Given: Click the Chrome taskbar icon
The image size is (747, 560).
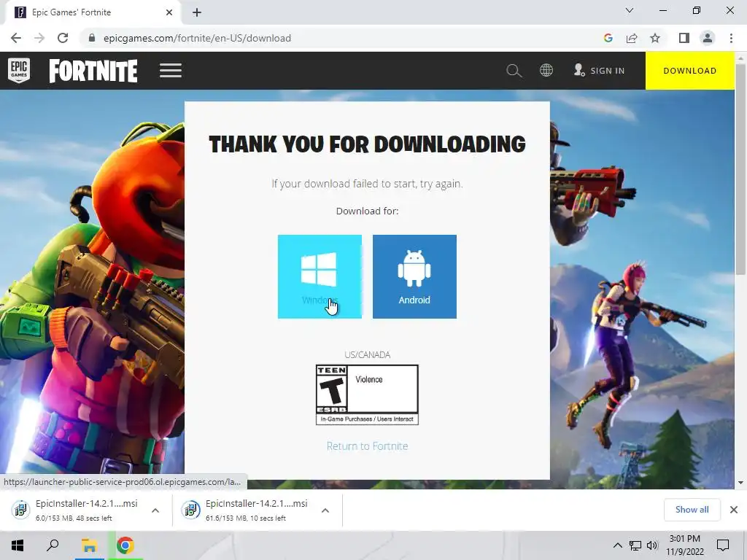Looking at the screenshot, I should pyautogui.click(x=125, y=545).
